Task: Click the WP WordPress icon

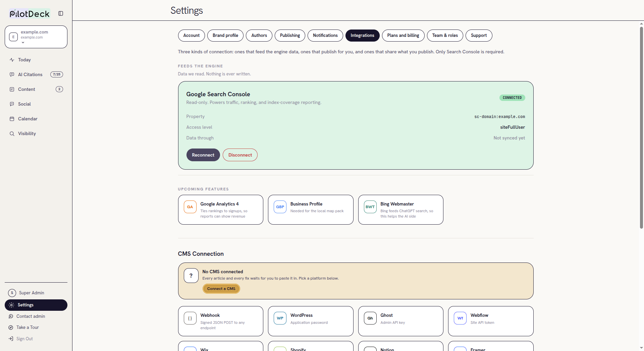Action: coord(280,318)
